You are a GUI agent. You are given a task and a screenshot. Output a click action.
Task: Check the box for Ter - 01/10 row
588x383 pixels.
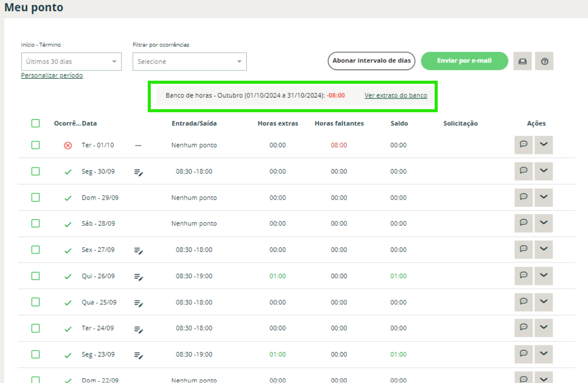click(36, 145)
